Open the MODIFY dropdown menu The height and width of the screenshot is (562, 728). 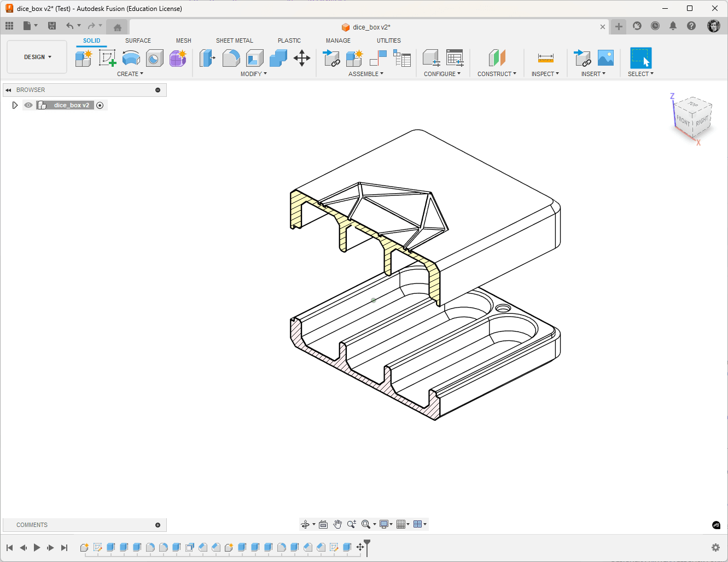[254, 74]
